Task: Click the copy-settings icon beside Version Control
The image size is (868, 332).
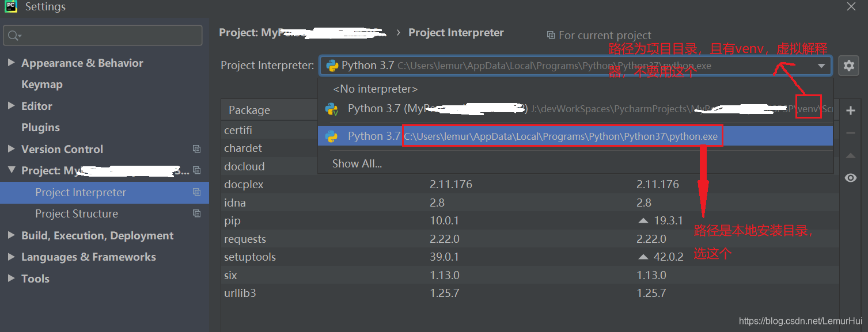Action: (196, 148)
